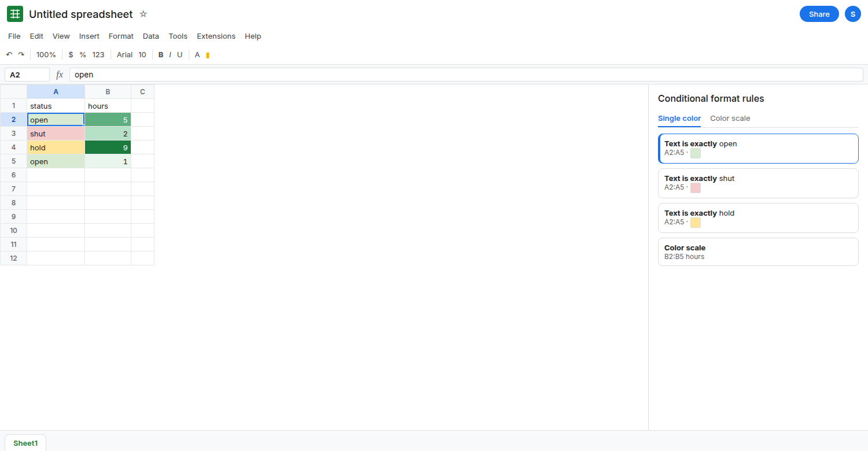Click the spreadsheet title 'Untitled spreadsheet'
This screenshot has height=451, width=868.
[81, 14]
